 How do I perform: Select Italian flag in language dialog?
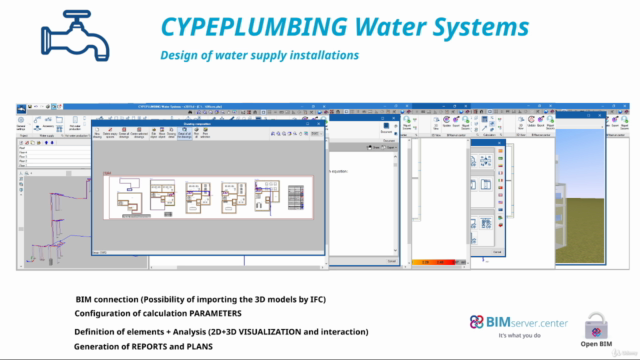(500, 180)
